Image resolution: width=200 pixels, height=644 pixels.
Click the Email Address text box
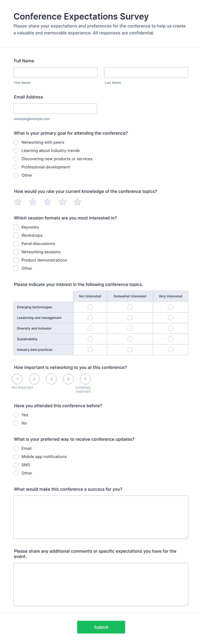coord(55,109)
